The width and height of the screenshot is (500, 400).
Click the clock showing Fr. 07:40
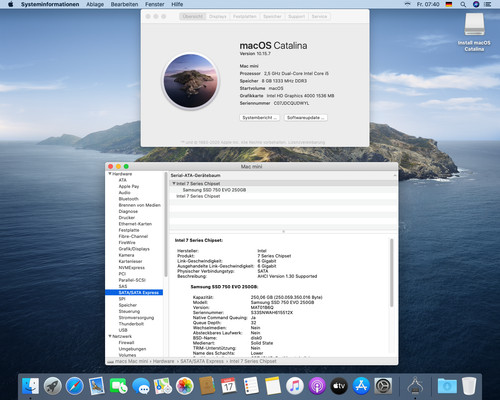click(428, 4)
